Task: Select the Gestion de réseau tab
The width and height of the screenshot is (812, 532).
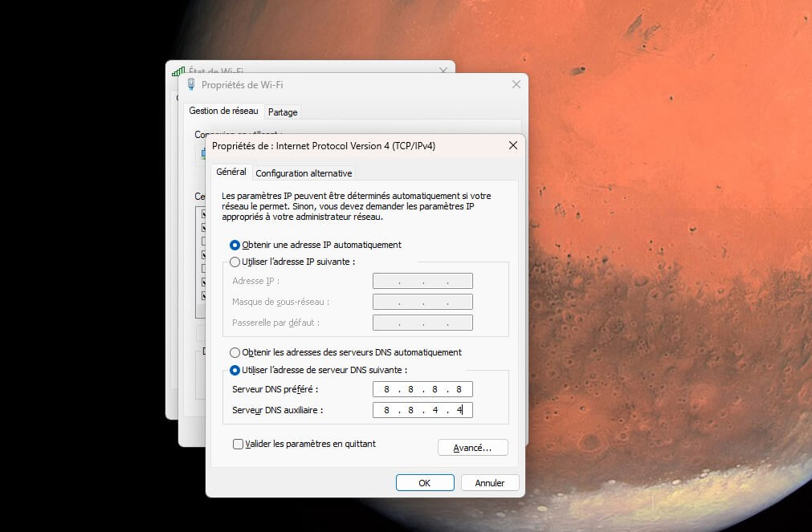Action: pyautogui.click(x=223, y=111)
